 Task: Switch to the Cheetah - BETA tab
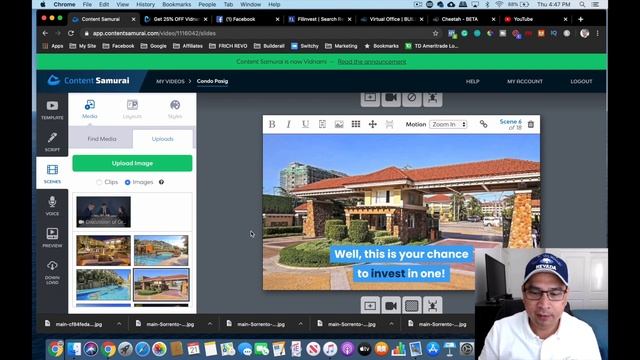click(463, 19)
